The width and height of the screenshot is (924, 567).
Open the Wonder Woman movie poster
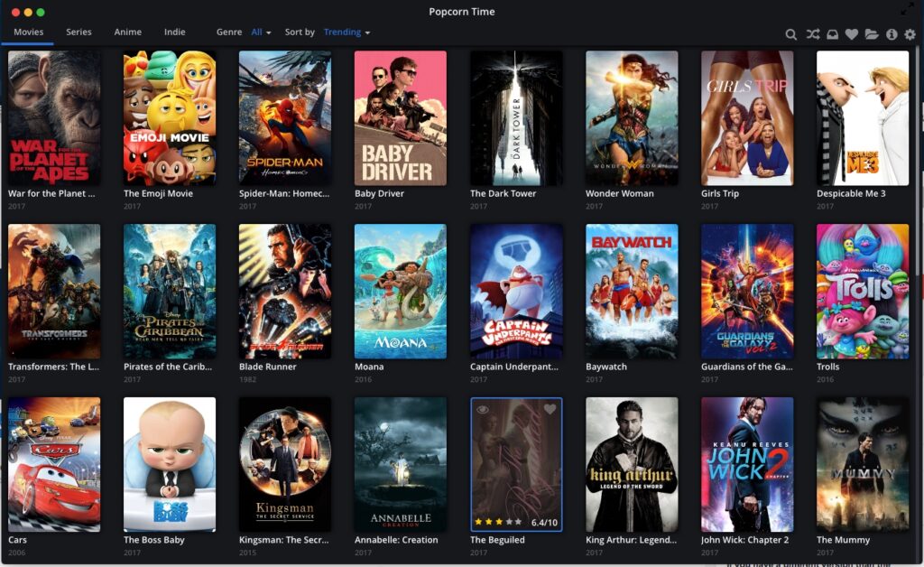tap(631, 117)
